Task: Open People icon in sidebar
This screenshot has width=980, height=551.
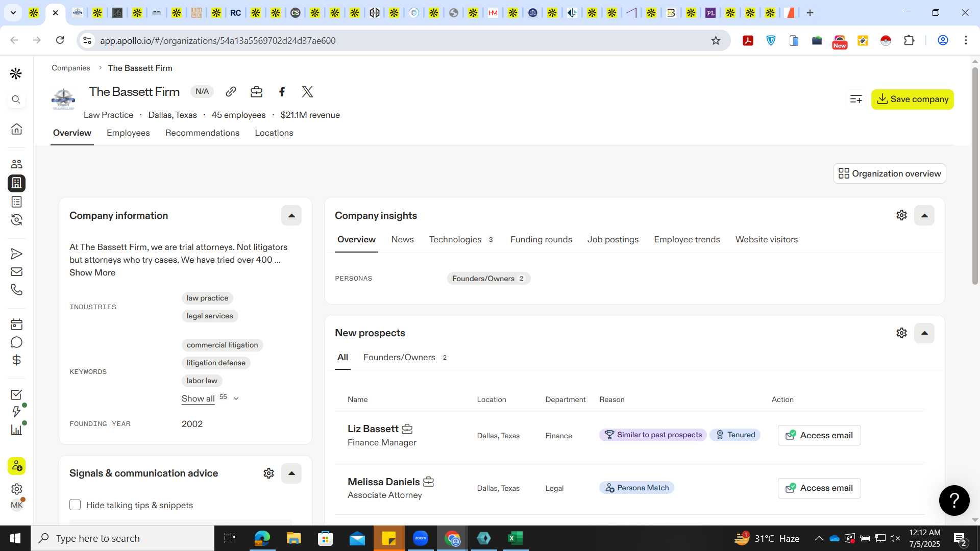Action: [x=16, y=164]
